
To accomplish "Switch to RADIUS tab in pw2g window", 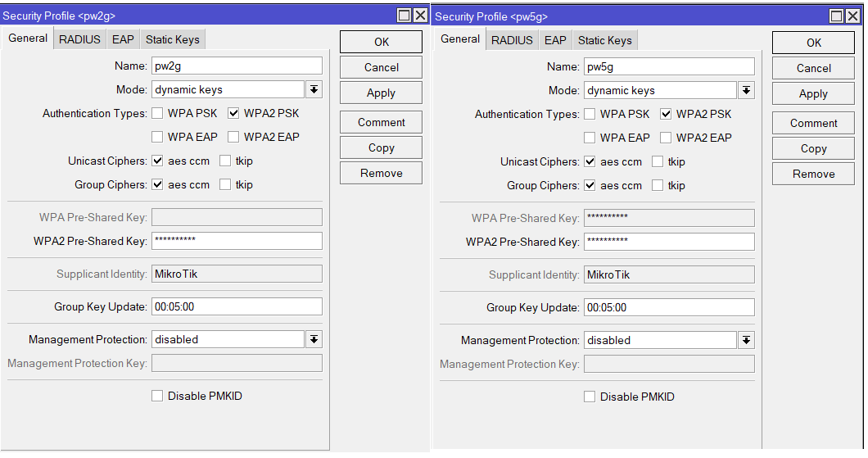I will [x=79, y=39].
